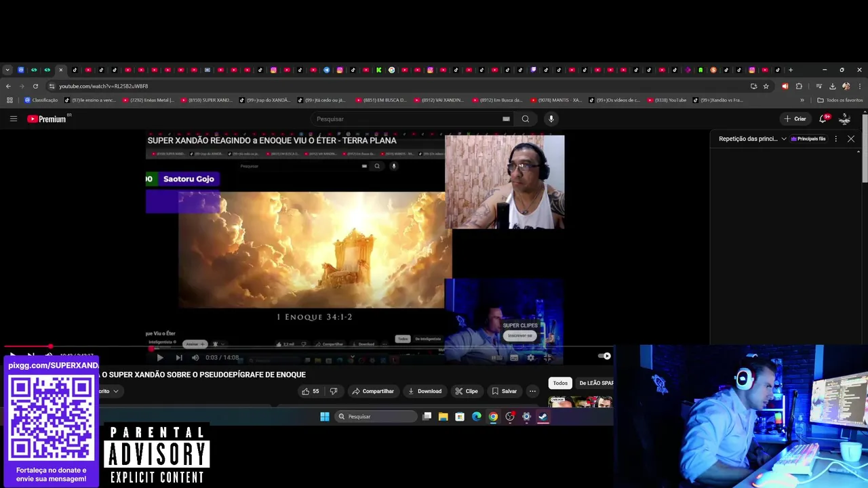Click the Compartilhar share button
The height and width of the screenshot is (488, 868).
373,391
